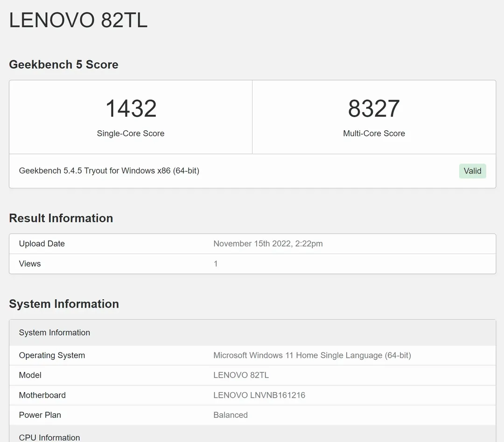
Task: Select the LENOVO LNVNB161216 motherboard value
Action: tap(259, 395)
